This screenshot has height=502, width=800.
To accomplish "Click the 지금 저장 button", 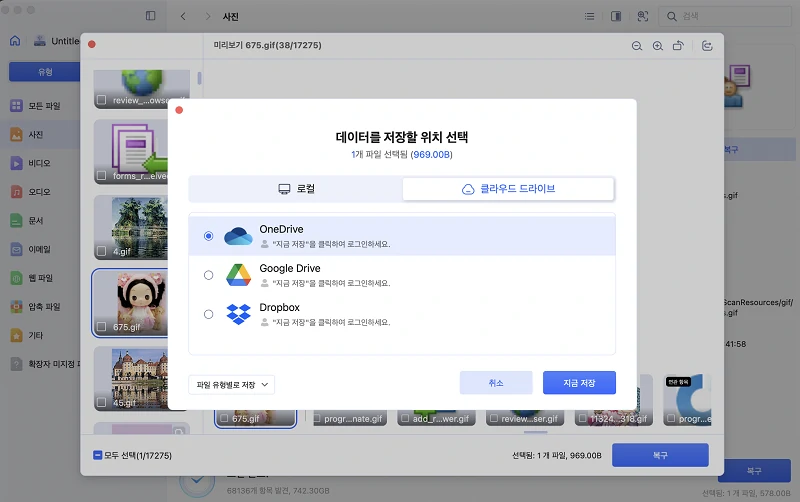I will pos(579,383).
